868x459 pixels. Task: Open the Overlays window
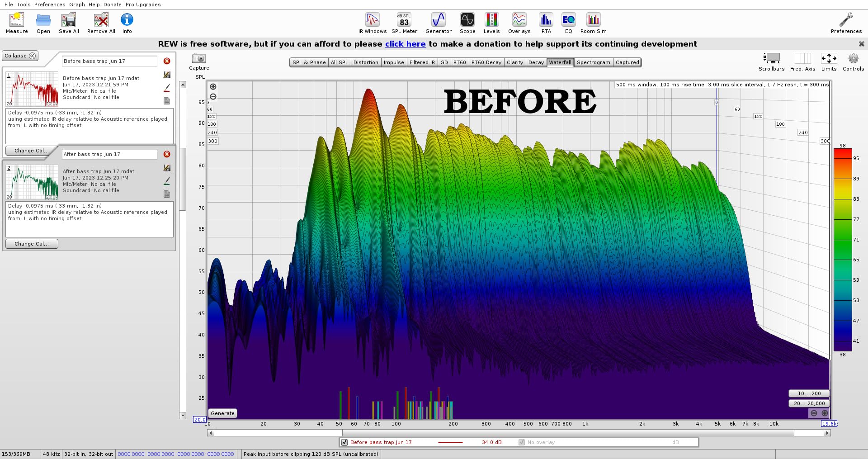pos(519,23)
